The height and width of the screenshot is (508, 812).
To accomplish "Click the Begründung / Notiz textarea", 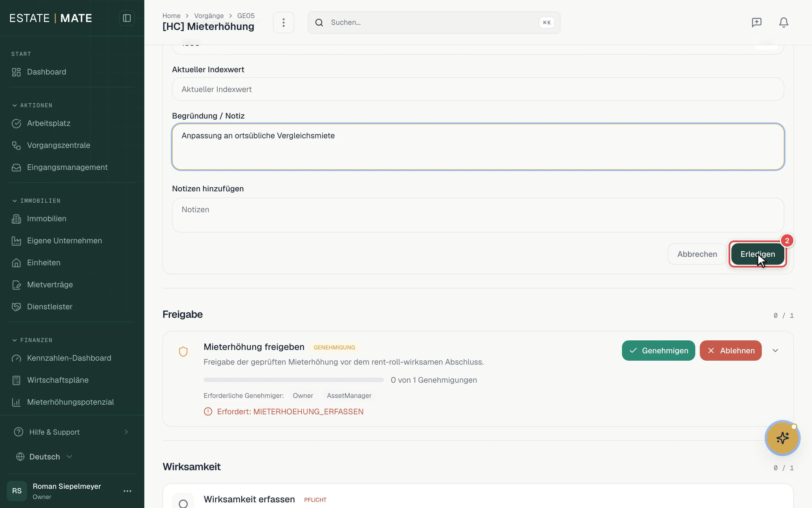I will [478, 147].
